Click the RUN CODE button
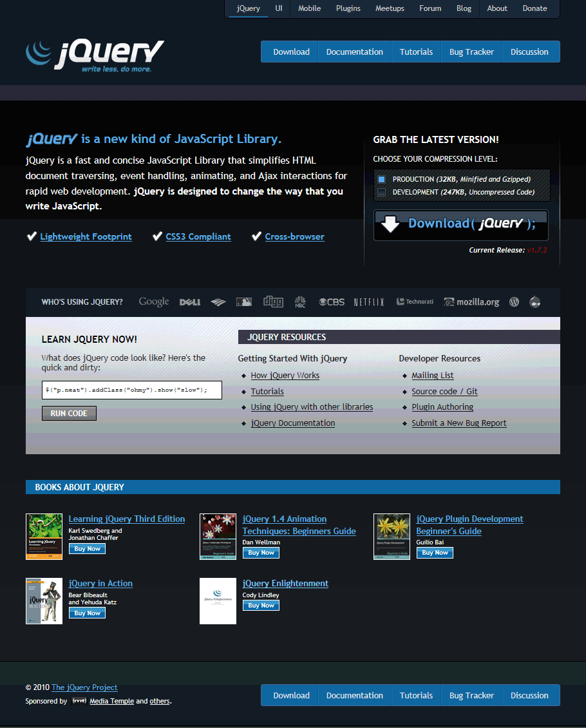Screen dimensions: 586x728 click(69, 413)
